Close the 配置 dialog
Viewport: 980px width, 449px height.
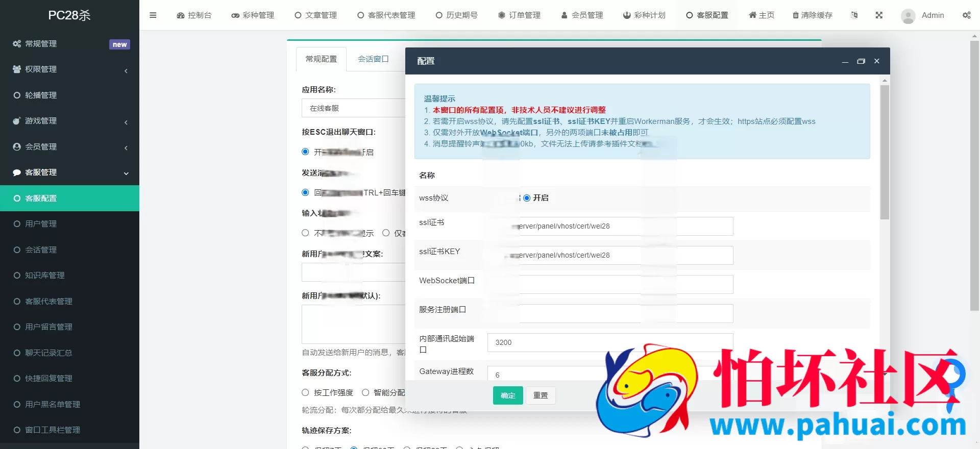[x=877, y=61]
